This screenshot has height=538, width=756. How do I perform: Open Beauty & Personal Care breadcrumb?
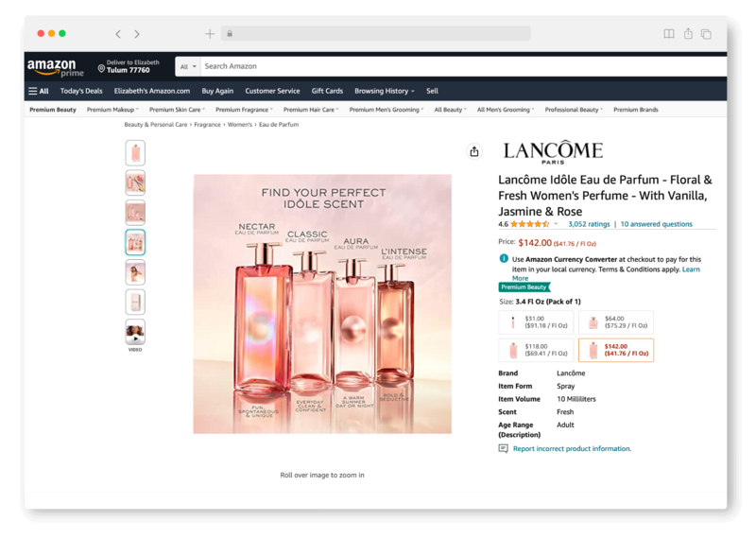pos(156,125)
